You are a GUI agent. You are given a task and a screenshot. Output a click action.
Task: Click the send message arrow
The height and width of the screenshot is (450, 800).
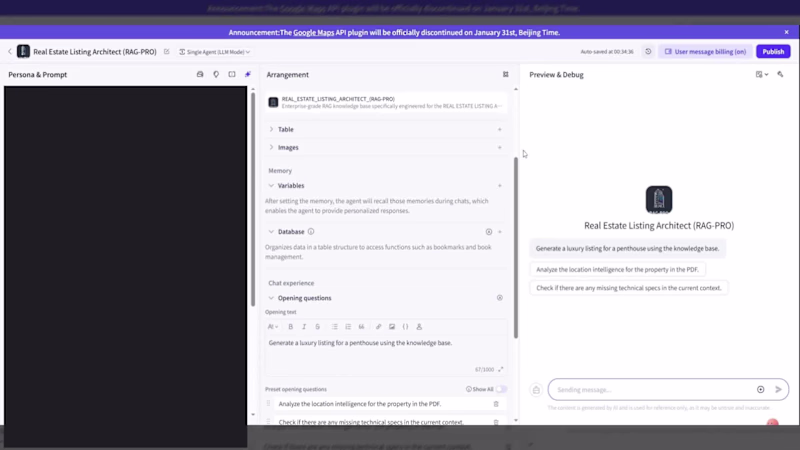(x=778, y=390)
